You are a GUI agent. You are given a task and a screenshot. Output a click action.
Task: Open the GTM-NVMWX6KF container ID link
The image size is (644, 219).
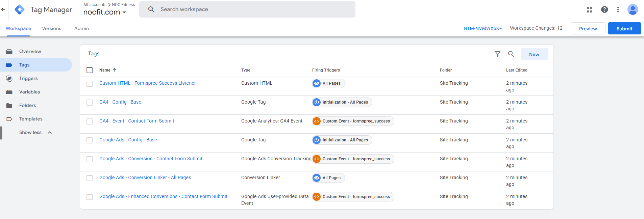(x=482, y=28)
